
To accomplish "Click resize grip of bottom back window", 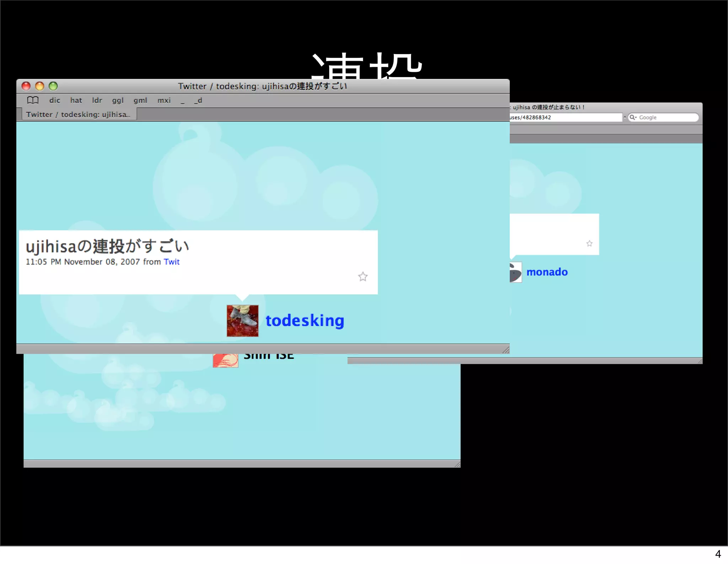I will coord(457,464).
